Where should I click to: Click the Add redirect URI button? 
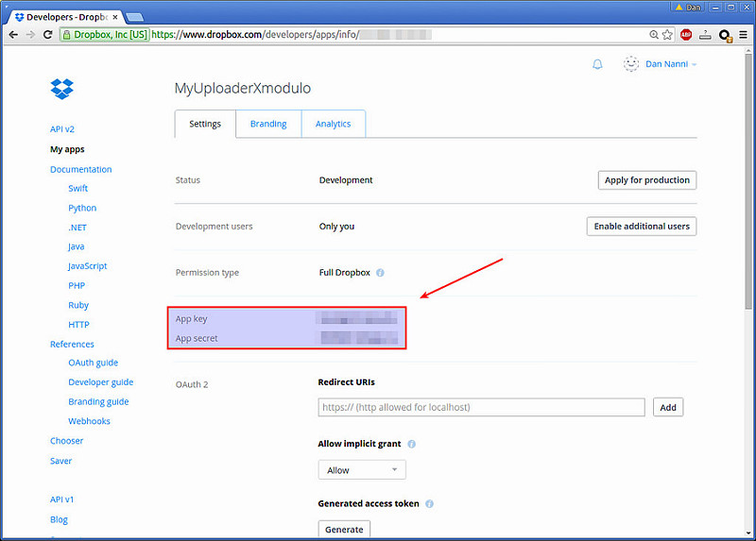[668, 407]
